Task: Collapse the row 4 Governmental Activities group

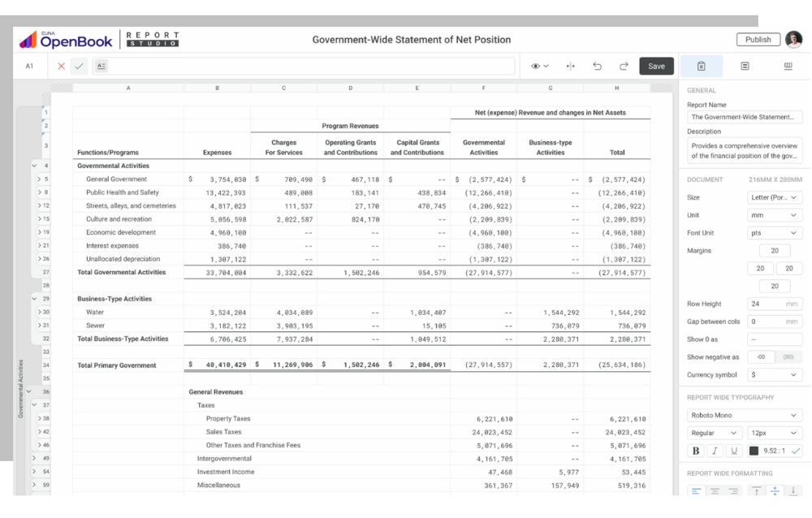Action: tap(34, 166)
